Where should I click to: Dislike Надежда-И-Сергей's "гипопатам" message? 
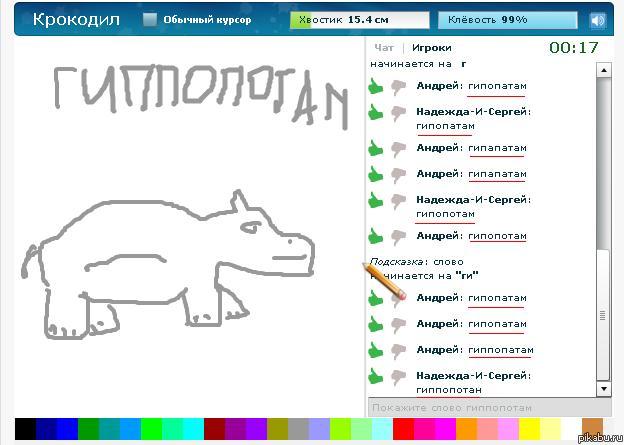[398, 112]
